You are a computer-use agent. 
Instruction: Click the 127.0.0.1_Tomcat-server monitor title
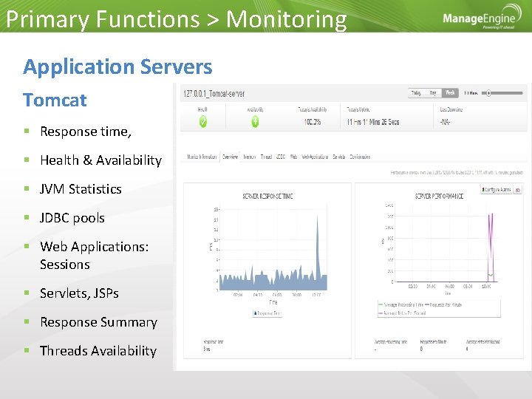click(214, 94)
